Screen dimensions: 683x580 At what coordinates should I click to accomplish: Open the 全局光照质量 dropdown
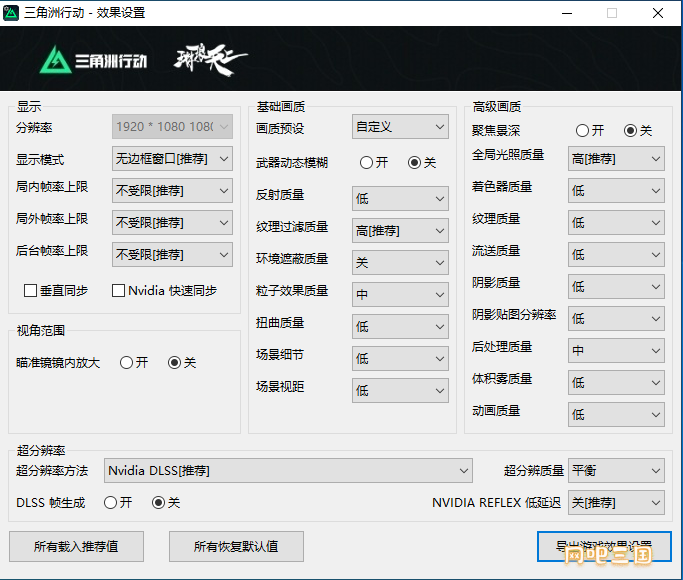[x=616, y=158]
